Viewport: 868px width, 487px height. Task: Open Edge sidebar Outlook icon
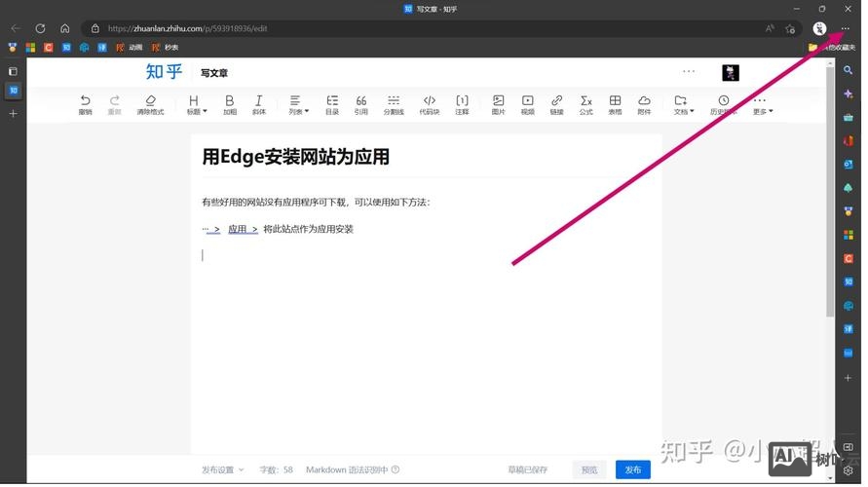click(x=849, y=165)
